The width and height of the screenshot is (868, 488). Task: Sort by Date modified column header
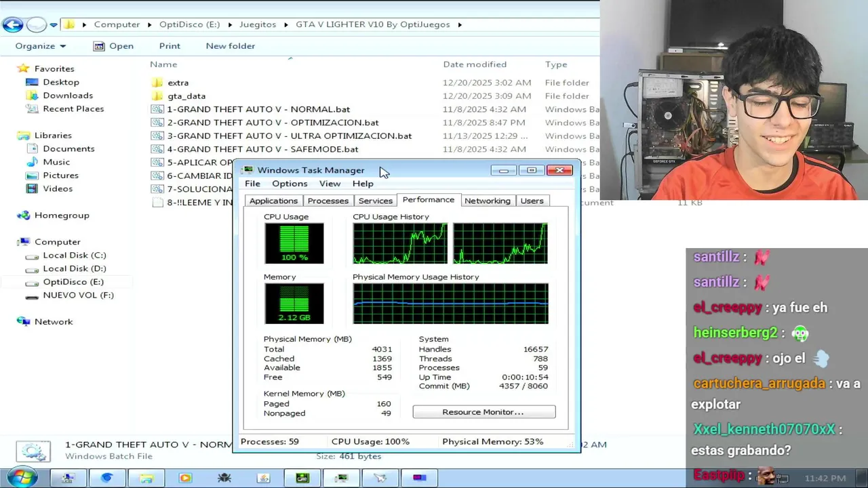coord(475,64)
